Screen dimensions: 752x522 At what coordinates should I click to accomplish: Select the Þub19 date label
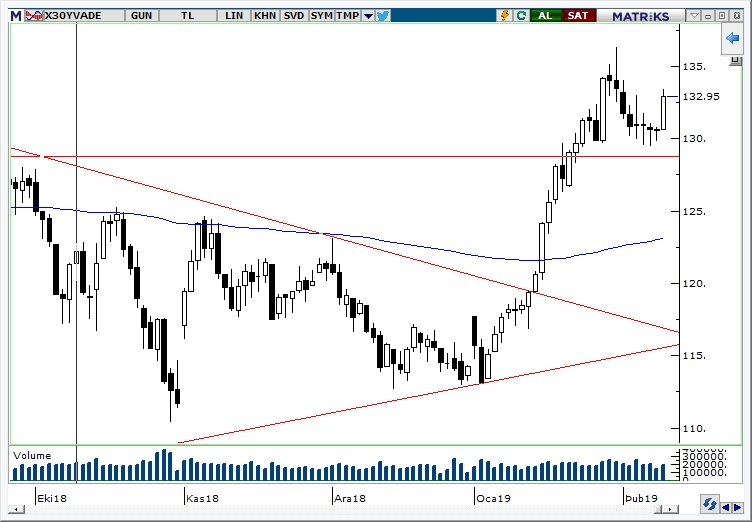pyautogui.click(x=642, y=498)
